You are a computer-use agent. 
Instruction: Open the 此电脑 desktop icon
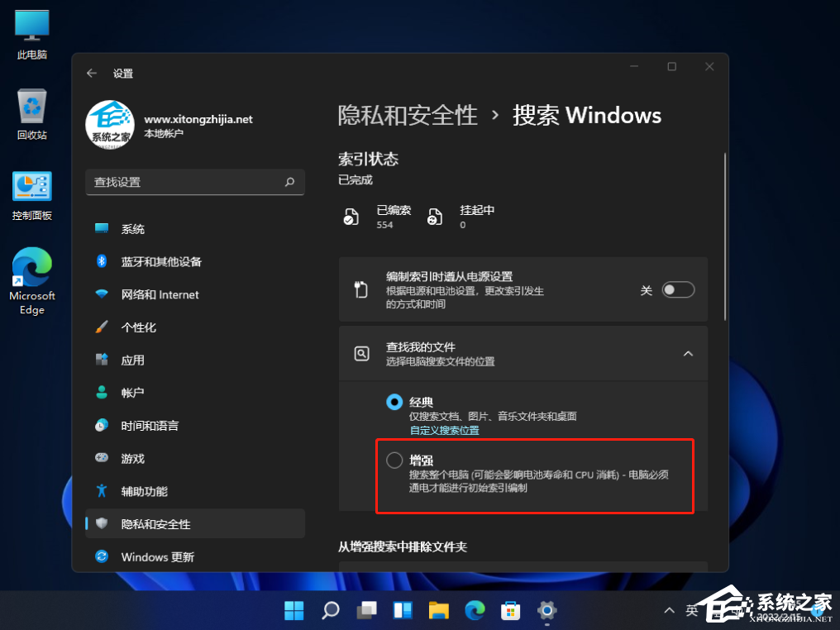(x=32, y=35)
